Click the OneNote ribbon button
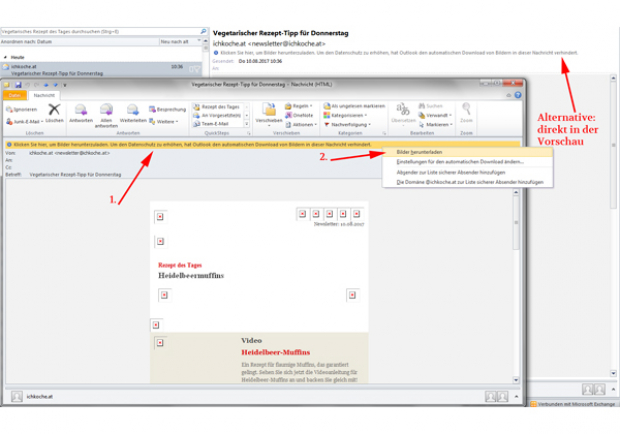Viewport: 620px width, 434px height. coord(302,114)
